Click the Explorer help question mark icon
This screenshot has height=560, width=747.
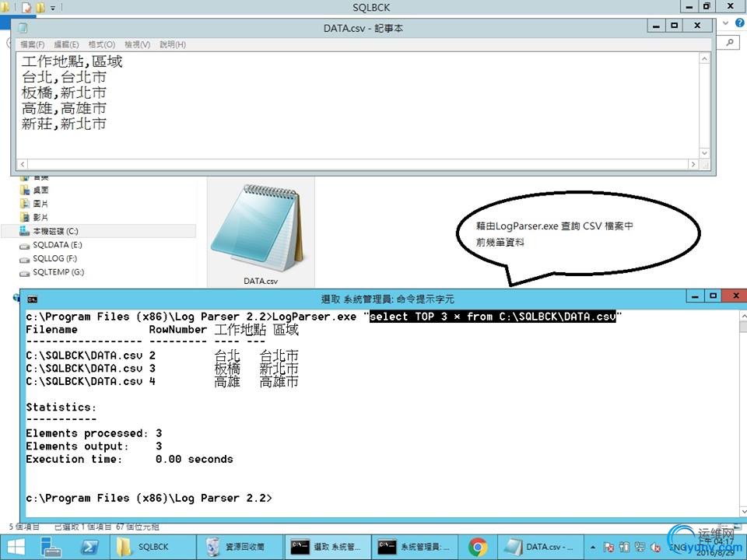point(739,23)
